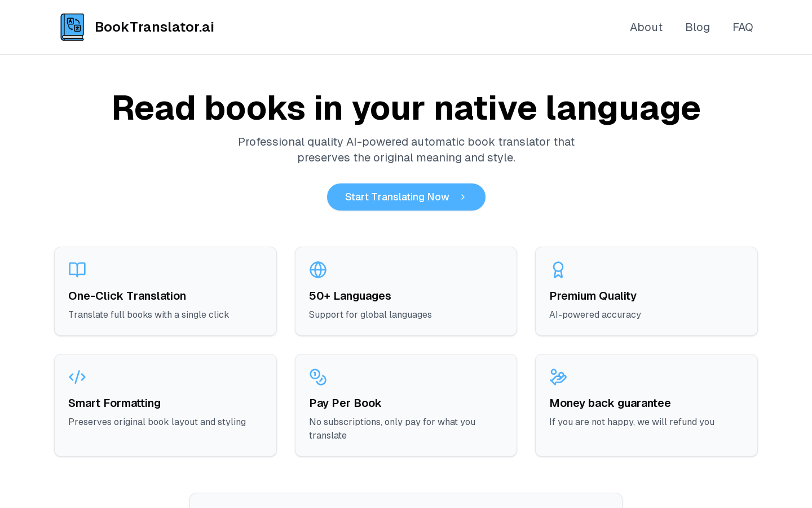Click the code brackets icon for Smart Formatting
The width and height of the screenshot is (812, 508).
coord(77,377)
